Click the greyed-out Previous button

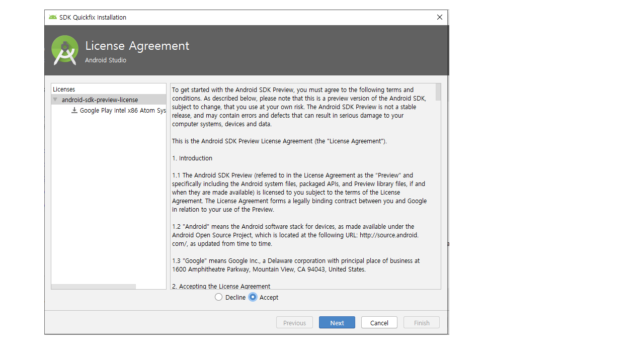point(294,323)
